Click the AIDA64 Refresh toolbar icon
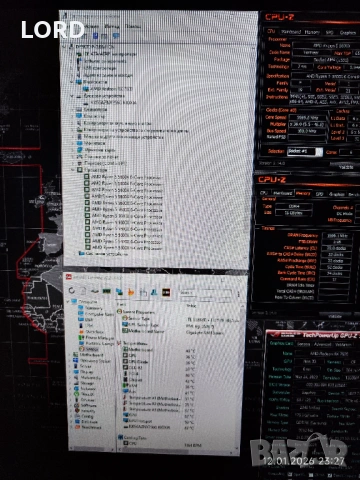360x480 pixels. point(72,291)
